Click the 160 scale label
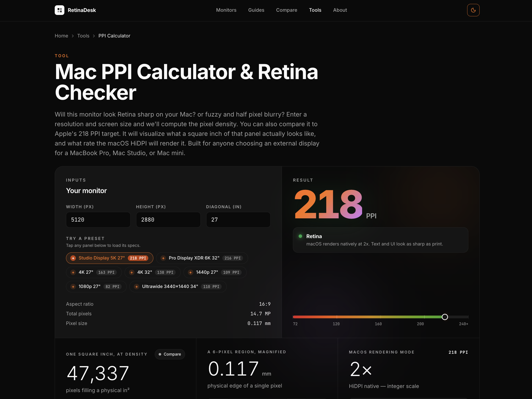This screenshot has height=399, width=532. click(x=378, y=324)
